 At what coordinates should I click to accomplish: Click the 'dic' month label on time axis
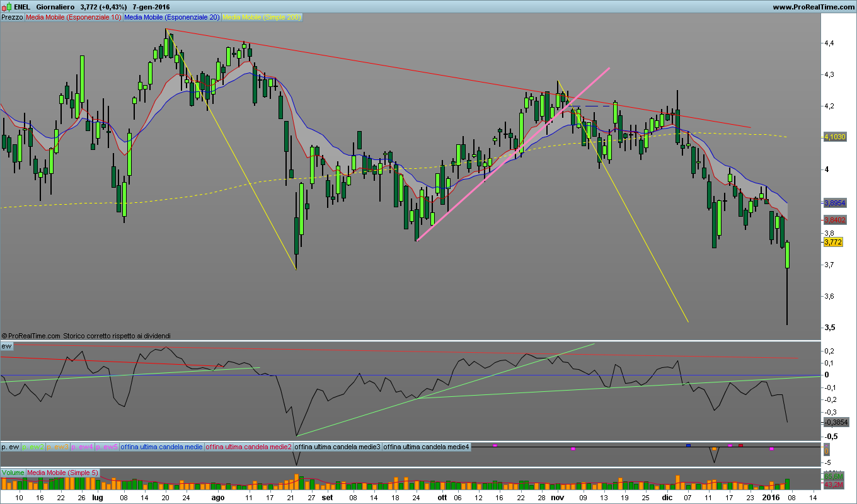[667, 497]
